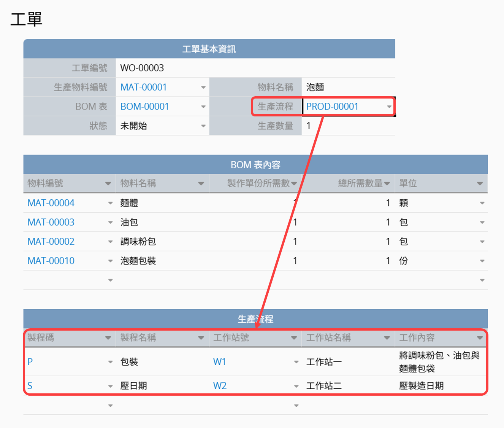
Task: Click the 物料名稱 column filter arrow
Action: [201, 184]
